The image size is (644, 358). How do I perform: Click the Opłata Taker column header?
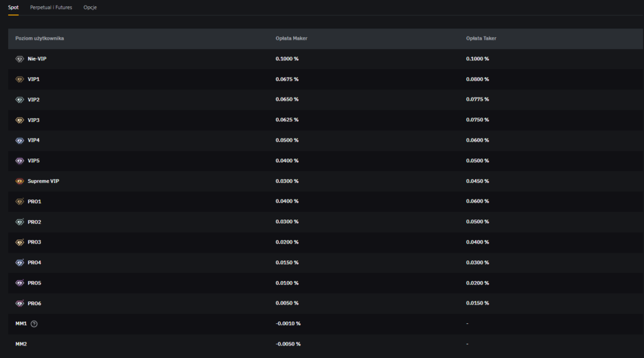481,38
